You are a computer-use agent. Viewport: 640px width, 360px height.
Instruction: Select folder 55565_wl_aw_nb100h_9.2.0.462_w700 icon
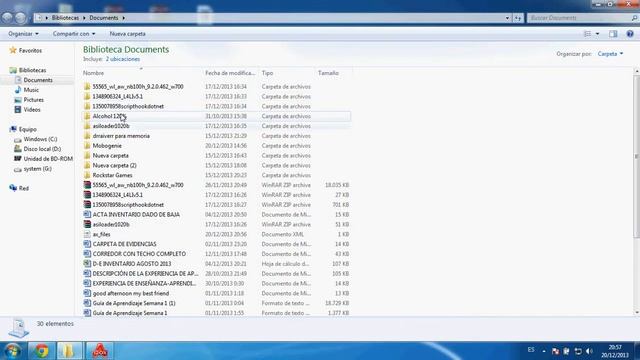[x=87, y=87]
